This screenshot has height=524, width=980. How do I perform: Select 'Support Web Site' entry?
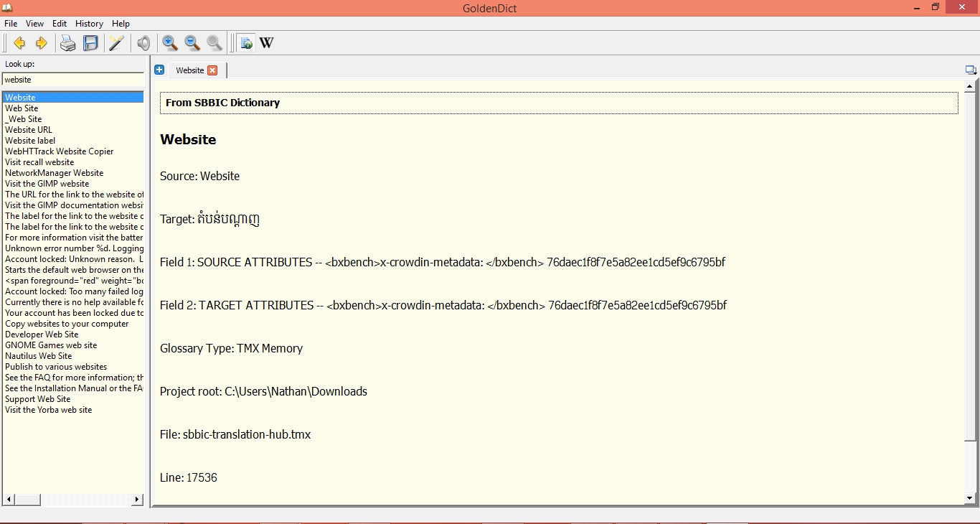pyautogui.click(x=73, y=399)
